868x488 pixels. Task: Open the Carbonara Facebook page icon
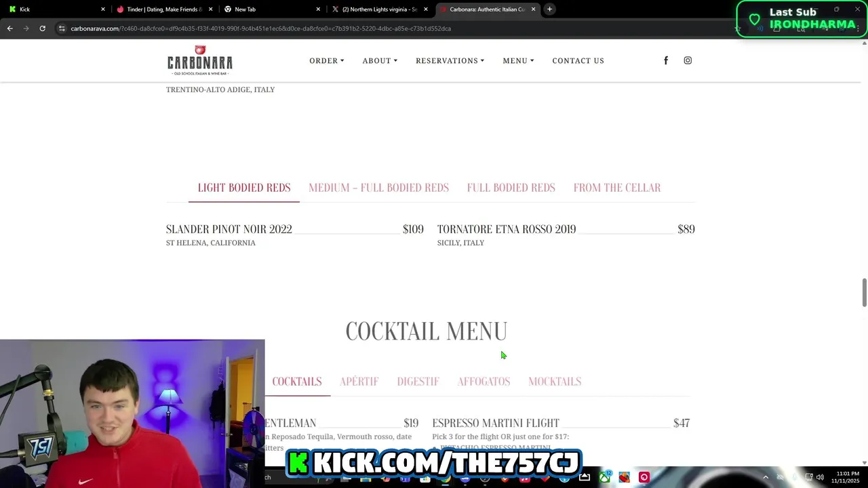point(666,60)
